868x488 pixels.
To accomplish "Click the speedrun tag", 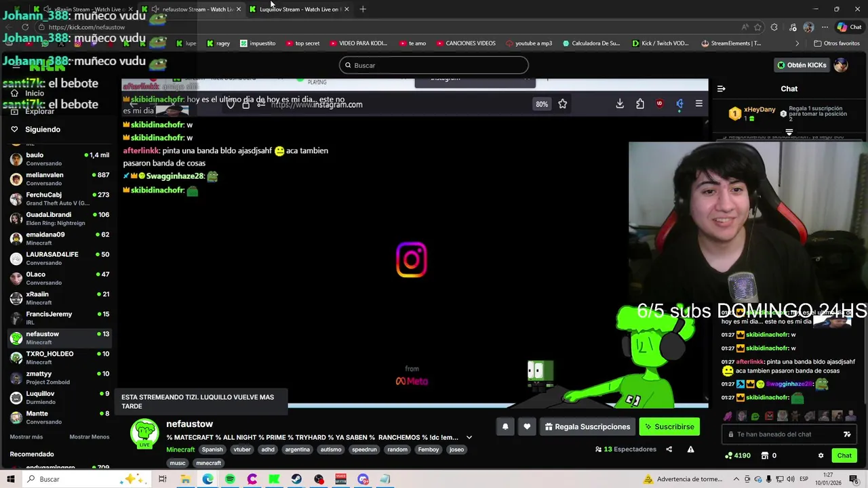I will coord(364,449).
